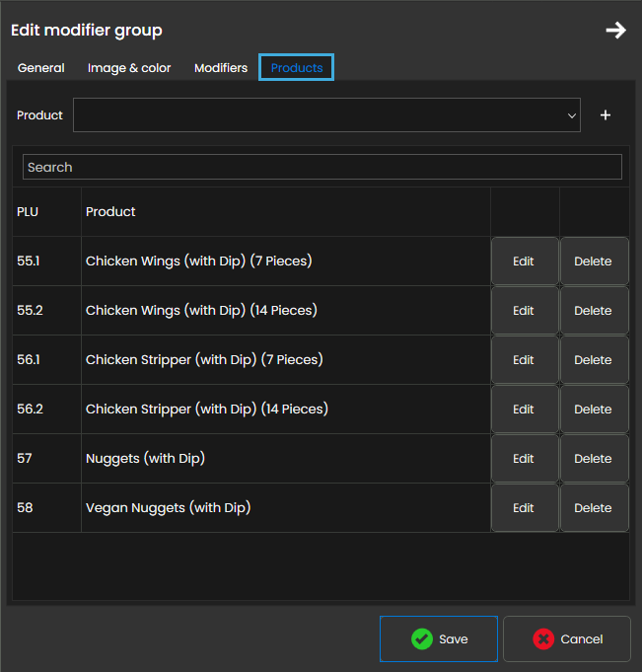
Task: Cancel editing the modifier group
Action: [x=567, y=639]
